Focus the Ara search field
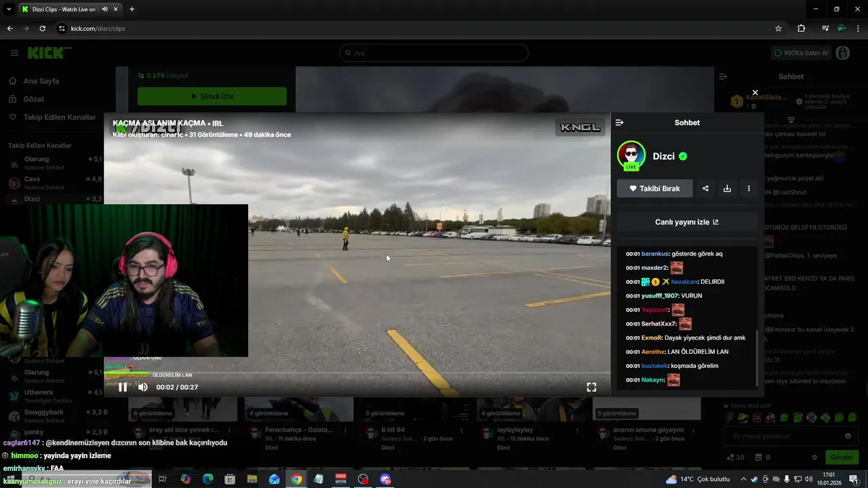 434,53
